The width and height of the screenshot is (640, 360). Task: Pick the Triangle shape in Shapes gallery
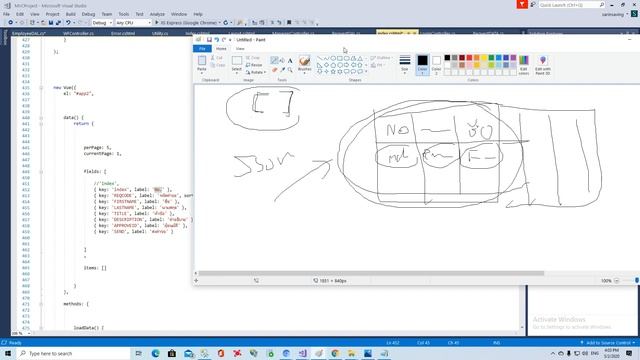pyautogui.click(x=360, y=58)
